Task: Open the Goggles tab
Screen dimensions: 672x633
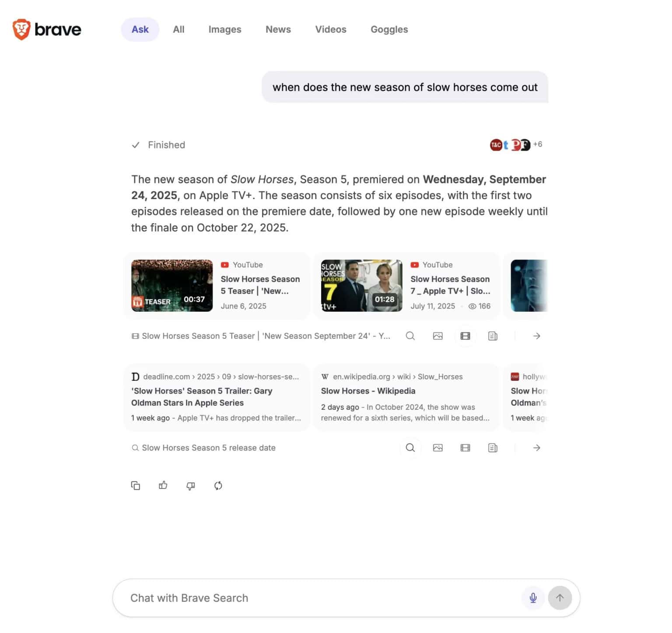Action: coord(389,29)
